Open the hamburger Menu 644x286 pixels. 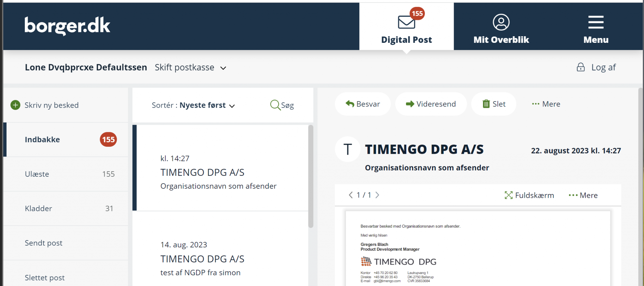coord(596,22)
